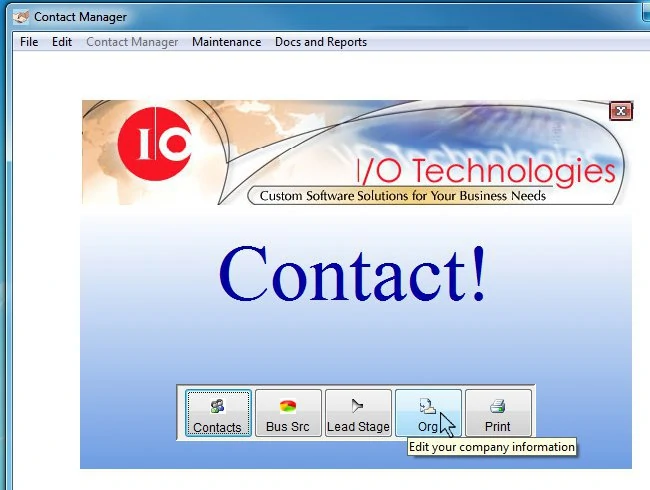Click the handshake icon in title bar
The image size is (650, 490).
21,17
